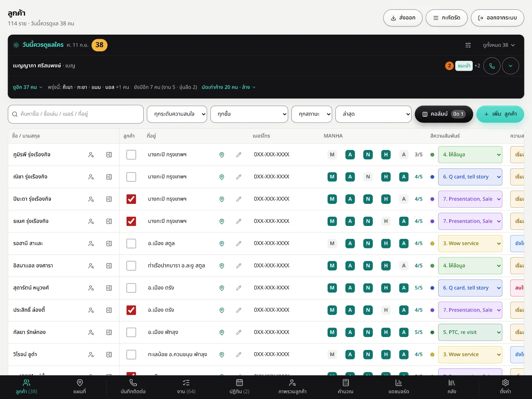The image size is (532, 399).
Task: Toggle the N badge for ณิชา รุ่งเรืองกิจ
Action: pos(368,177)
